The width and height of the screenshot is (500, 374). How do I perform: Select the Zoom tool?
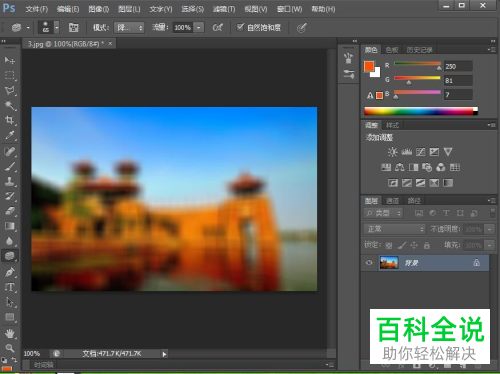tap(10, 348)
